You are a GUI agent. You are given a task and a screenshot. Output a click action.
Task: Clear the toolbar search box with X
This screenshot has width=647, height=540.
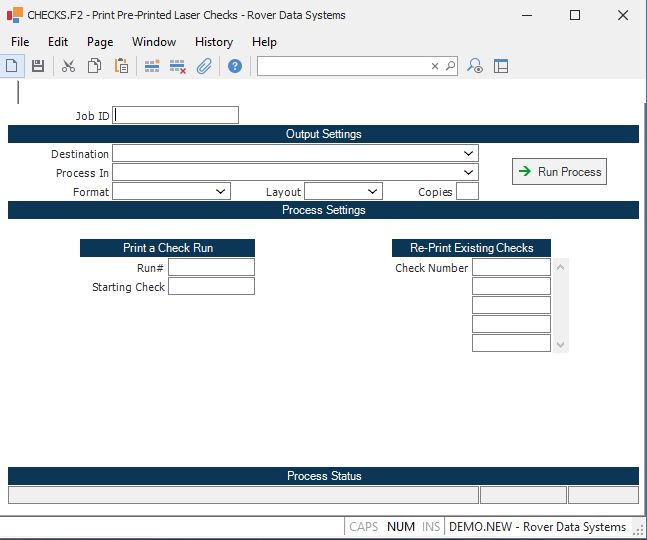pos(435,66)
